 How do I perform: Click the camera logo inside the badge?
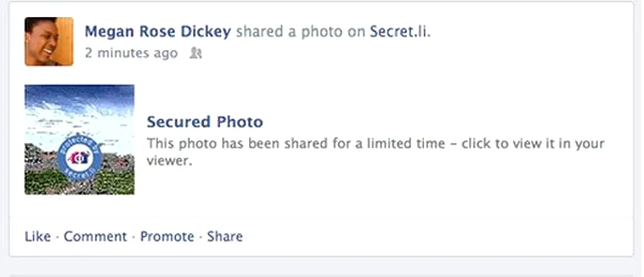coord(80,158)
